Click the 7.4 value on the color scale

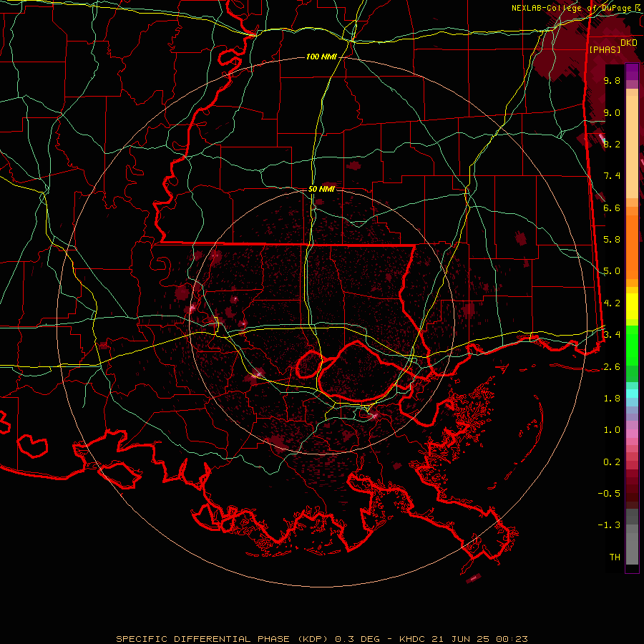pos(612,176)
